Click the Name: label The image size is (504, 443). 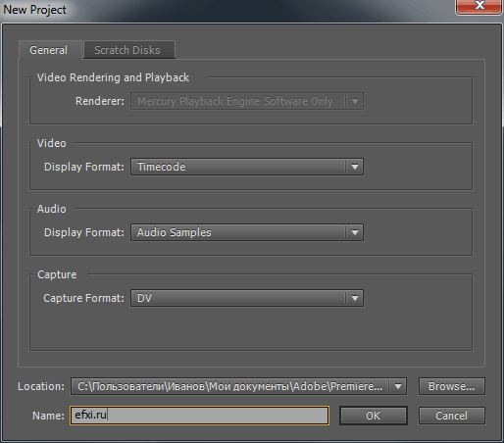click(48, 416)
